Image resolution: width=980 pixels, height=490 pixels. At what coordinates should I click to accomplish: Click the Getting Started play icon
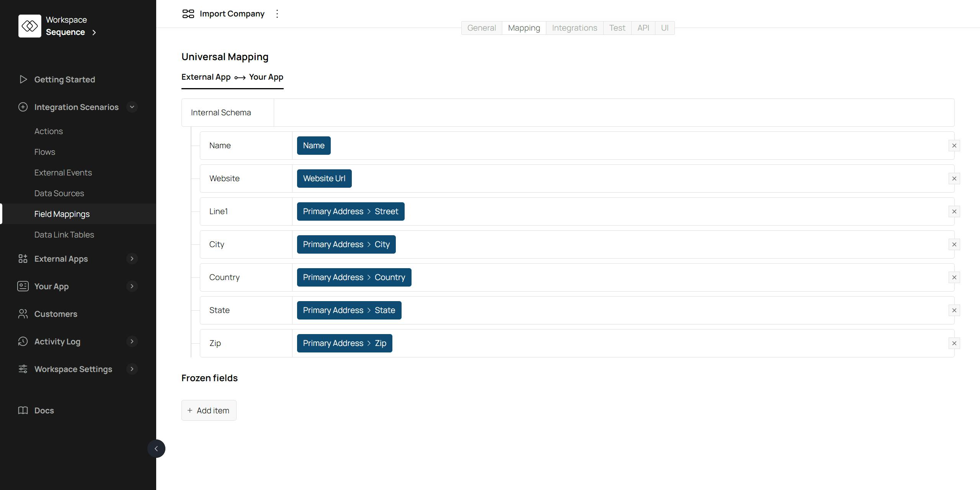click(23, 79)
